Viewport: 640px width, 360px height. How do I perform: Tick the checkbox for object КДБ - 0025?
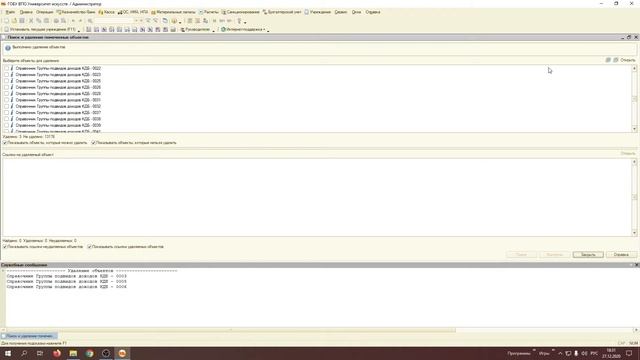click(x=6, y=81)
